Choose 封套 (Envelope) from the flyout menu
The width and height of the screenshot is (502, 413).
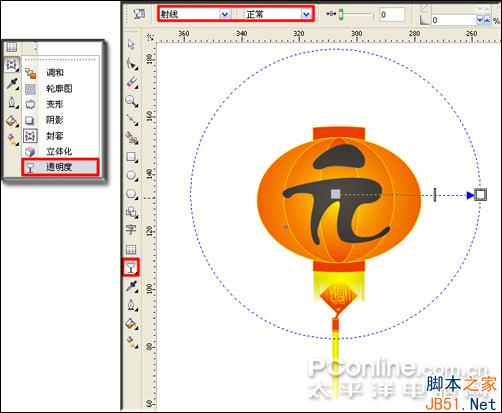point(61,136)
